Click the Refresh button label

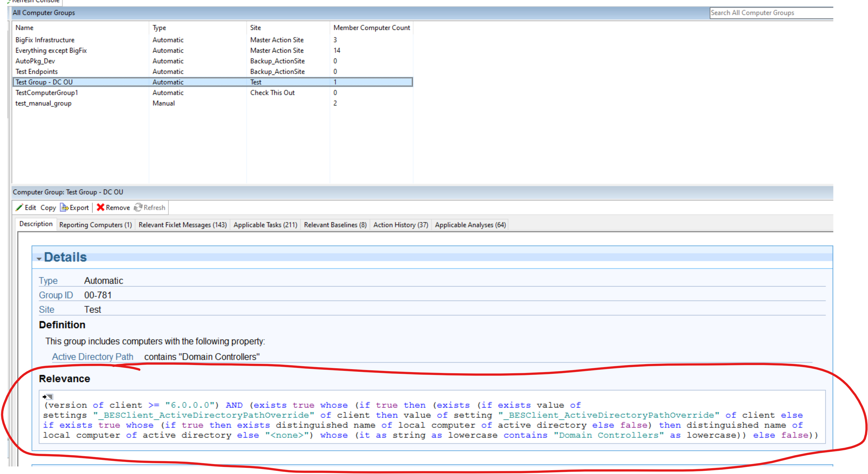click(x=154, y=208)
